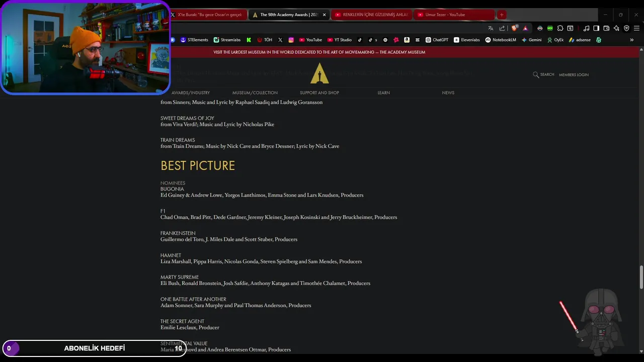Screen dimensions: 644x362
Task: Click the MARTY SUPREME nominee title
Action: pos(180,277)
